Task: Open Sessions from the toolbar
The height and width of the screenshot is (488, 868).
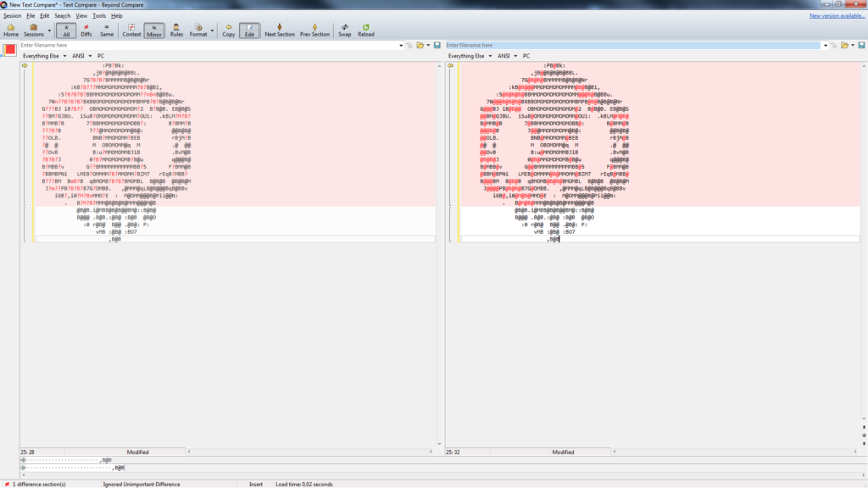Action: tap(33, 30)
